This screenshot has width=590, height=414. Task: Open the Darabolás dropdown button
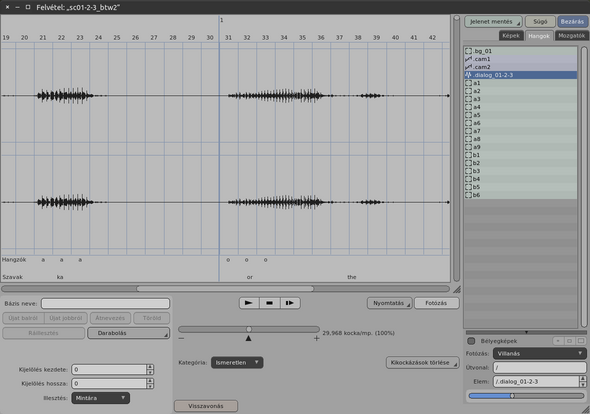(x=129, y=333)
